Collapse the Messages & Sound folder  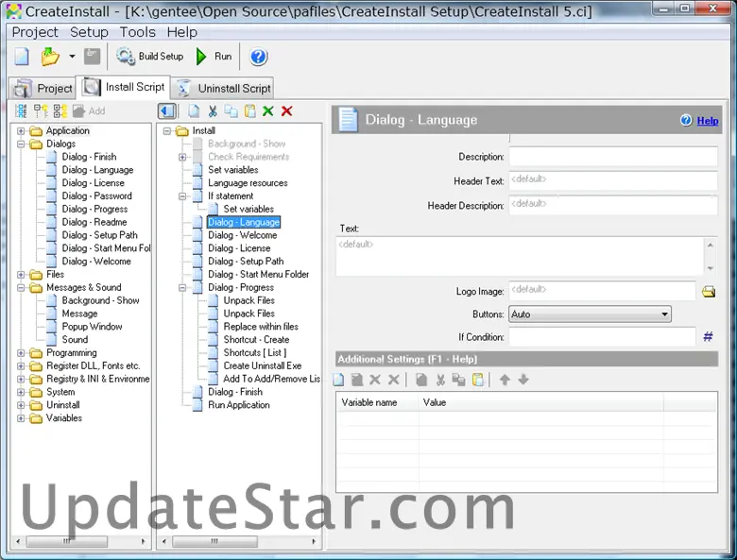21,287
